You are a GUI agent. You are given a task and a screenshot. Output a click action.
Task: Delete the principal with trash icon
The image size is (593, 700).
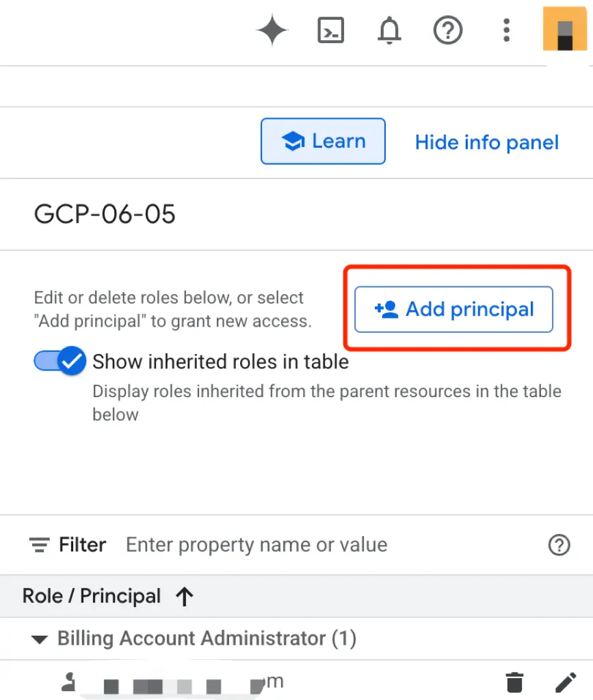click(514, 682)
